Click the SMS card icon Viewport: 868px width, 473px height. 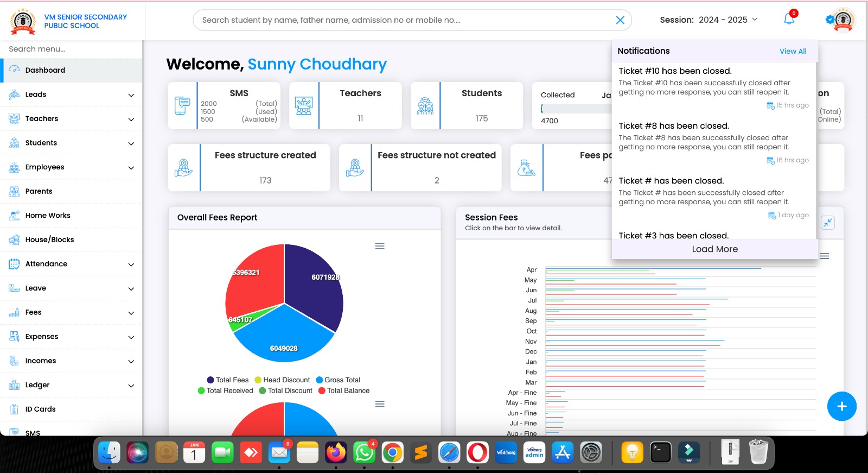click(182, 105)
